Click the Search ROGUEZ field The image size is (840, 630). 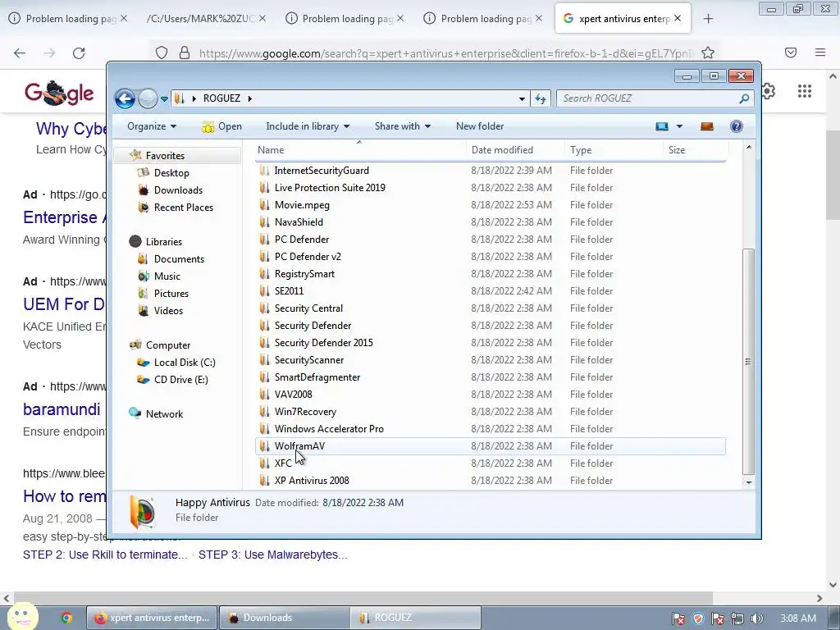(655, 98)
